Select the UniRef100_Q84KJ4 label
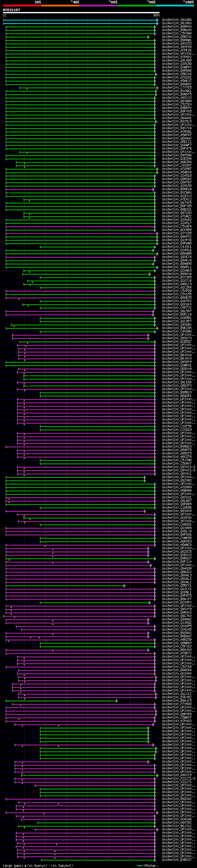 tap(177, 260)
